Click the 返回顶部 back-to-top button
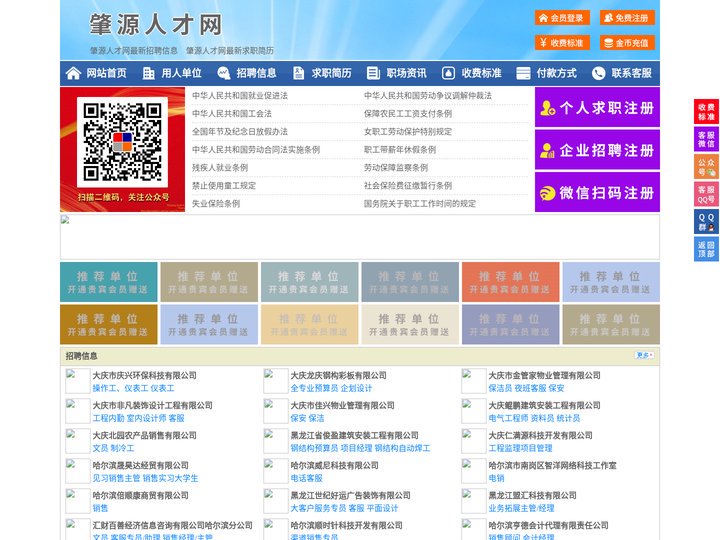720x540 pixels. 706,249
